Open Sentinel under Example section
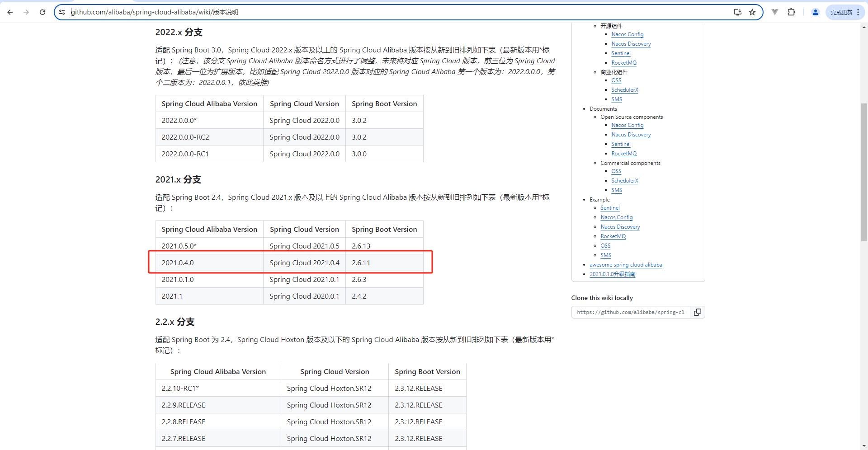The image size is (868, 450). (x=610, y=208)
